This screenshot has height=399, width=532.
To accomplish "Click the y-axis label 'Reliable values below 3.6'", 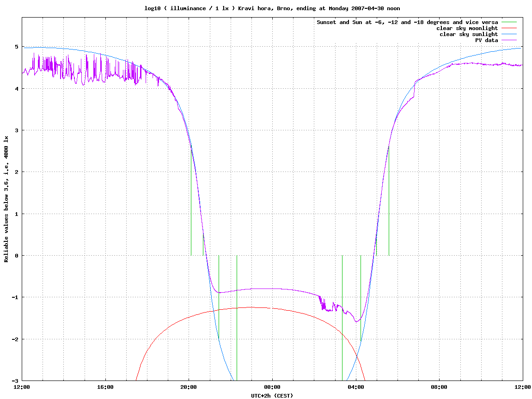I will [x=6, y=199].
